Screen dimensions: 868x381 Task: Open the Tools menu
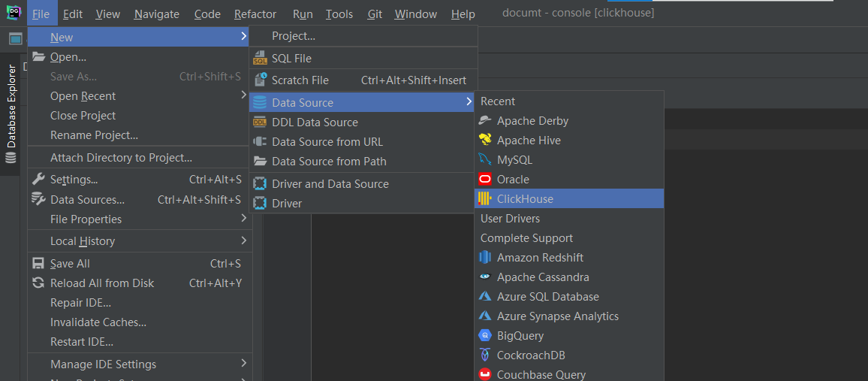coord(339,14)
